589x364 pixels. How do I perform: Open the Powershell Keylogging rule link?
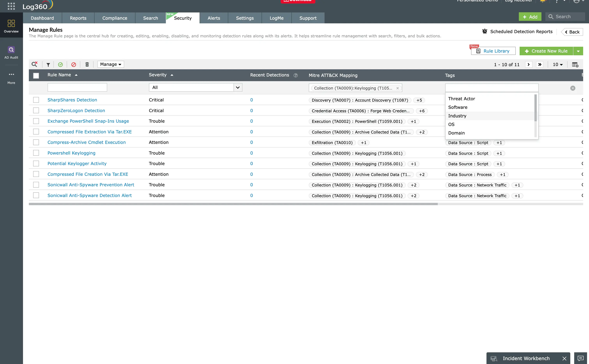71,153
